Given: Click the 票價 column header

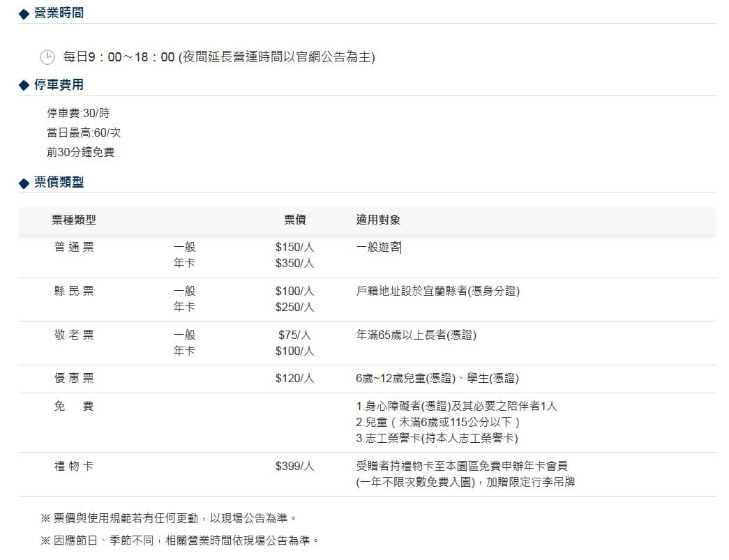Looking at the screenshot, I should pyautogui.click(x=295, y=220).
